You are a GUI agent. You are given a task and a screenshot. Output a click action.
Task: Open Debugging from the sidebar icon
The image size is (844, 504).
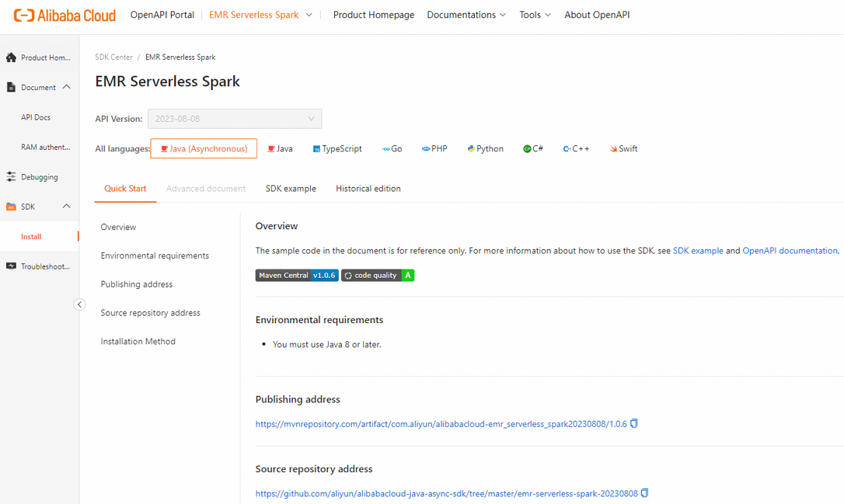tap(11, 176)
